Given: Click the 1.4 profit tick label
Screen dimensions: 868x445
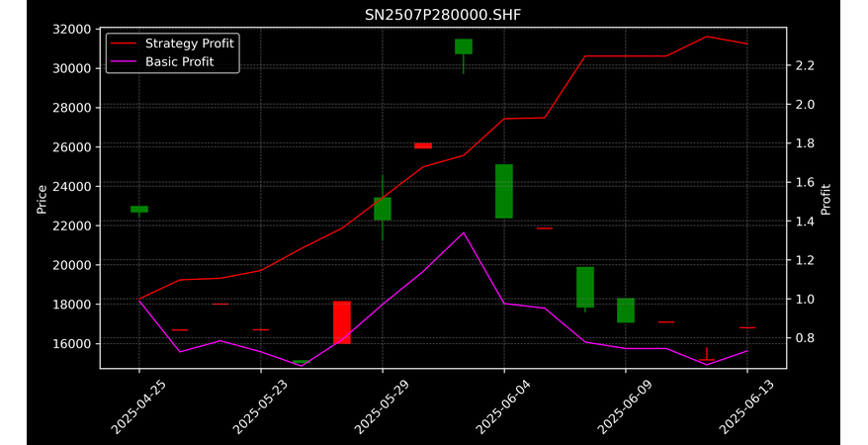Looking at the screenshot, I should [805, 222].
